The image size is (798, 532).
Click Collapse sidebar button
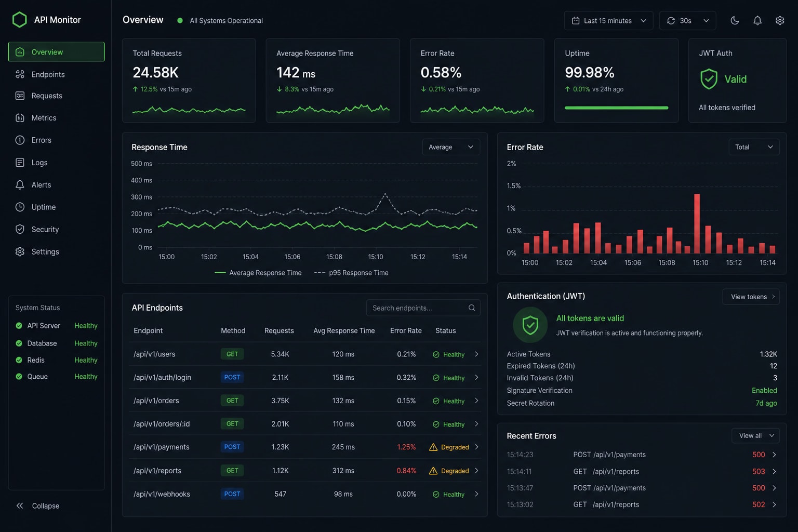click(x=38, y=506)
